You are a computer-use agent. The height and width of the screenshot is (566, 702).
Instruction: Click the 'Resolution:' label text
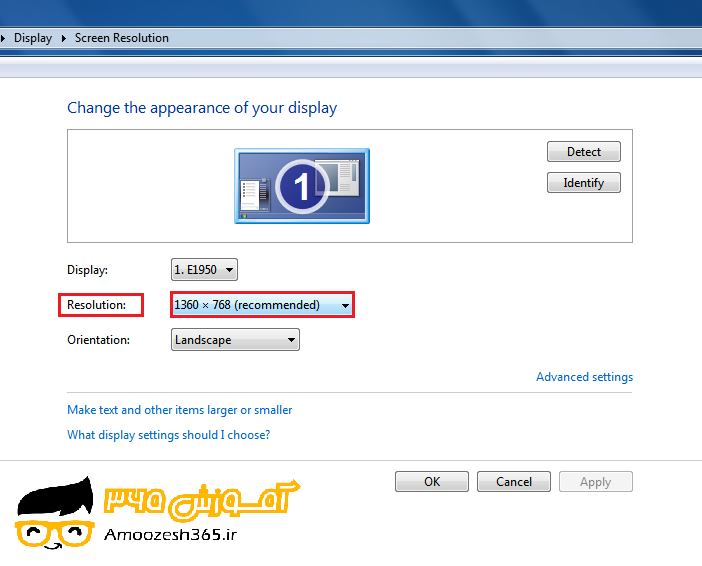pos(96,305)
